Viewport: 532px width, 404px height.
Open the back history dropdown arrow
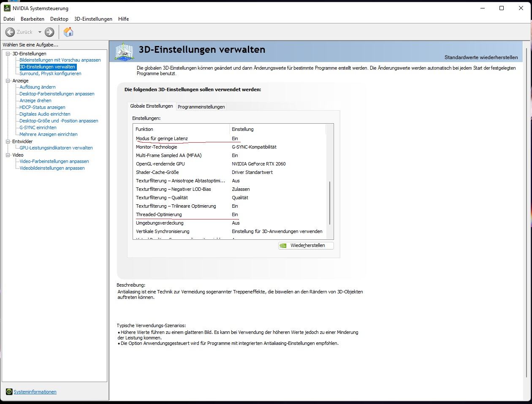40,32
